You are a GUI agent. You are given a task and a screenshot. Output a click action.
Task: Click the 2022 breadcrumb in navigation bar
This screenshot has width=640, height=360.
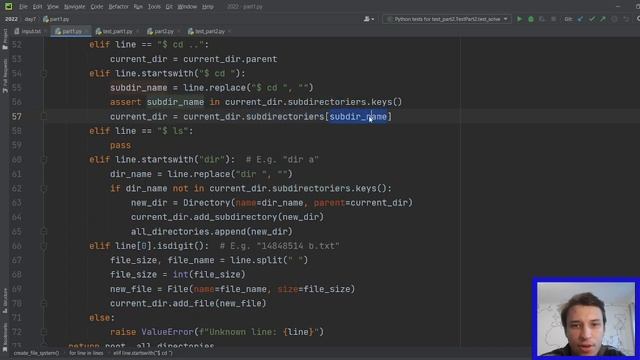(x=11, y=19)
